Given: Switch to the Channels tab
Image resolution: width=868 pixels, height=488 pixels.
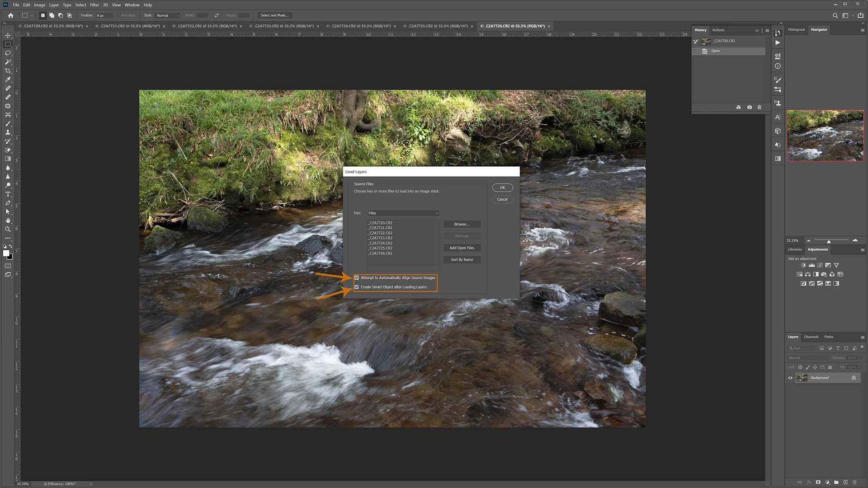Looking at the screenshot, I should (x=811, y=337).
